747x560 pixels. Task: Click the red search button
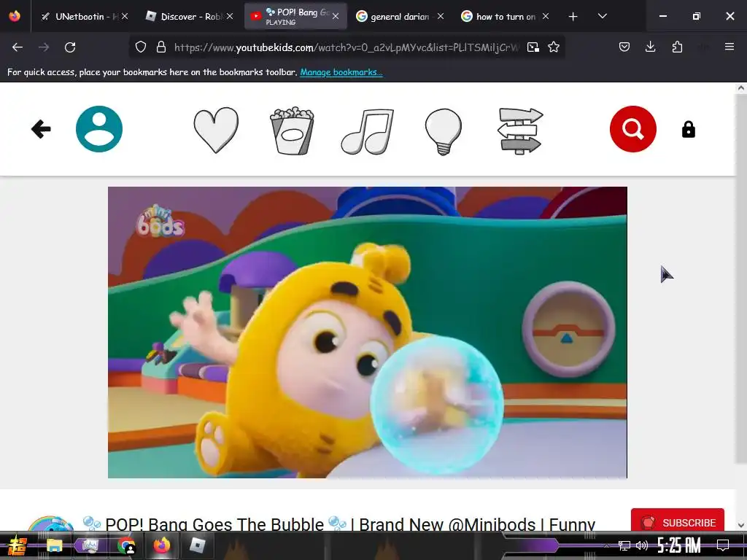point(632,129)
